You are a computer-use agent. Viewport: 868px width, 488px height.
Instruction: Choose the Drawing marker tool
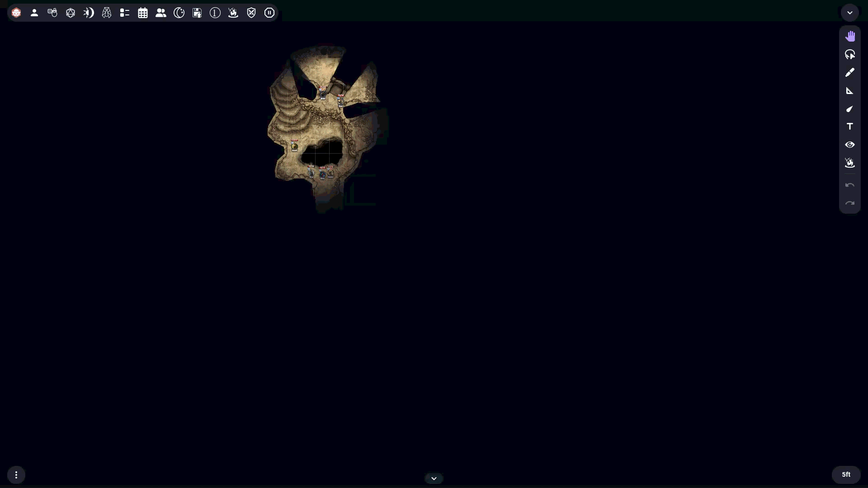point(850,72)
